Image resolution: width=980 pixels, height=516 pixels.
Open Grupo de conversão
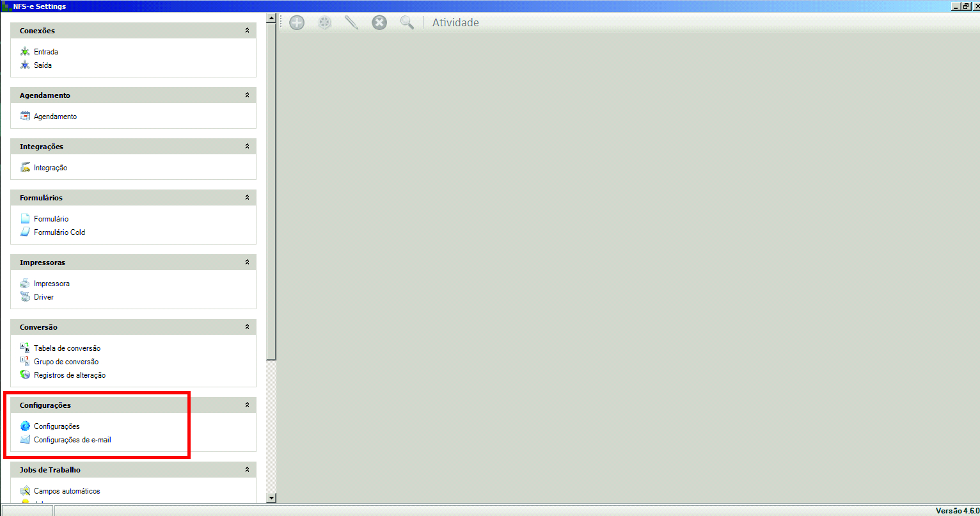(66, 362)
